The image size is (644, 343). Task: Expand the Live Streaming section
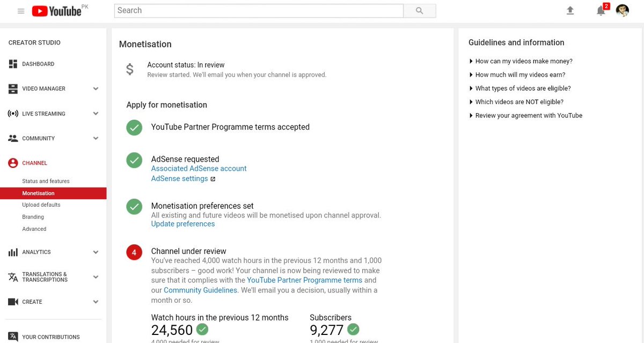(x=96, y=114)
